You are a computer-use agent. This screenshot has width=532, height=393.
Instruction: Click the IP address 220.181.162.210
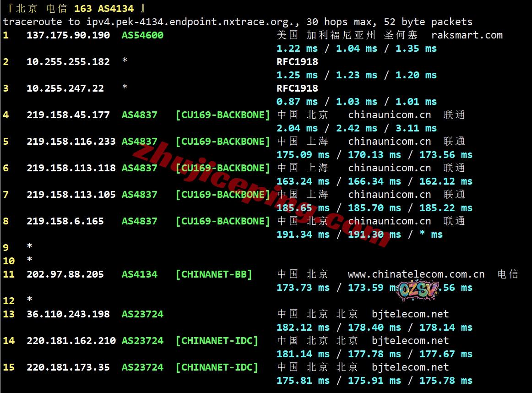71,341
